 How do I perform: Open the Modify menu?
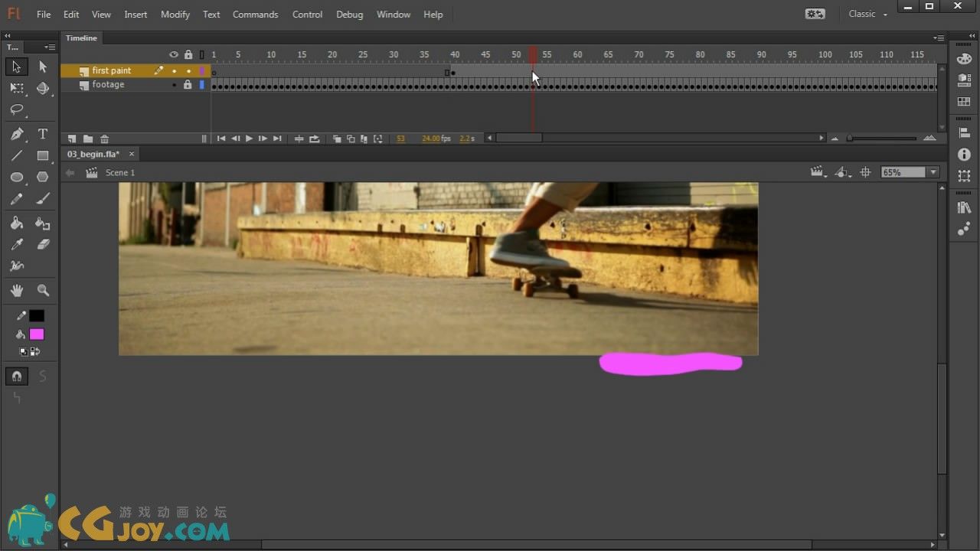(175, 15)
